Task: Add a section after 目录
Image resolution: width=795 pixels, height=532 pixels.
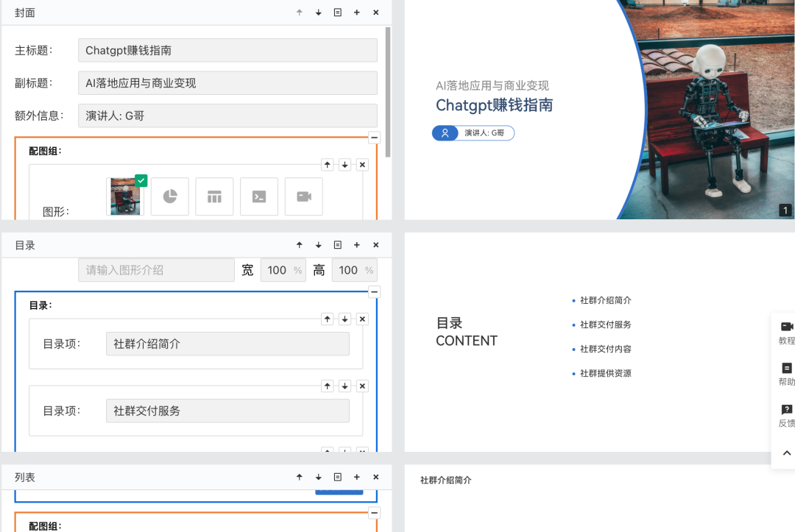Action: [x=356, y=245]
